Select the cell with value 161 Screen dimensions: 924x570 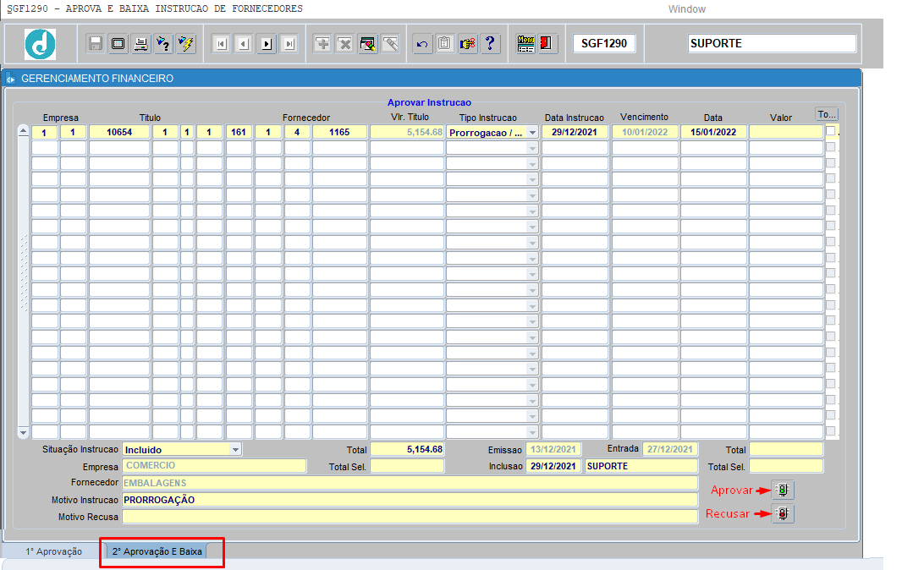[x=239, y=133]
